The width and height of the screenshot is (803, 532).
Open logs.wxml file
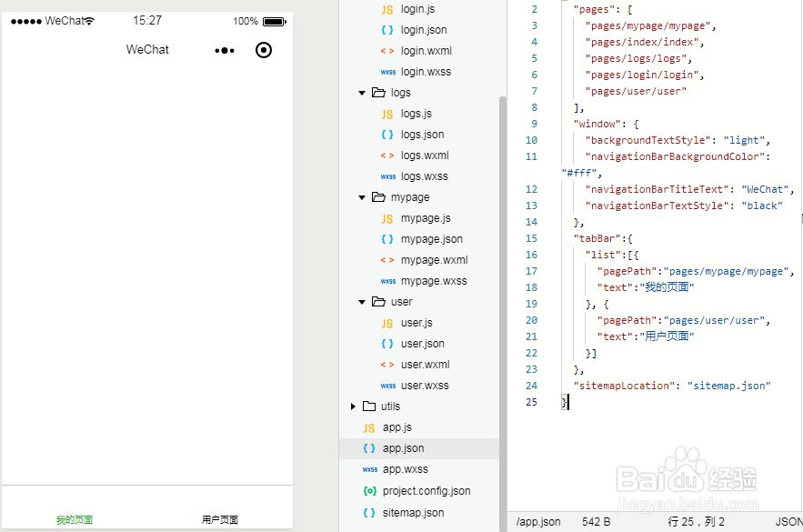tap(425, 156)
